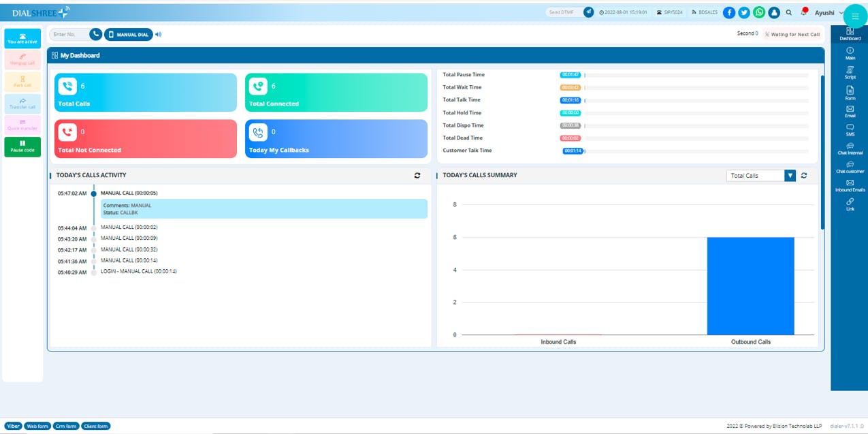Screen dimensions: 868x434
Task: Open the Web form button
Action: (37, 427)
